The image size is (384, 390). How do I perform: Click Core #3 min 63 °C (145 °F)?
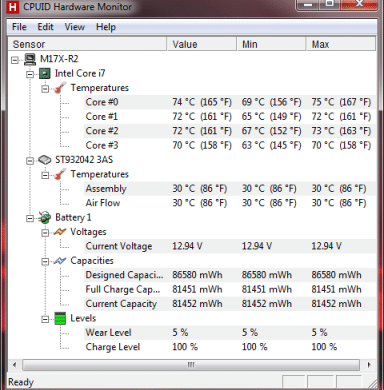click(x=272, y=145)
